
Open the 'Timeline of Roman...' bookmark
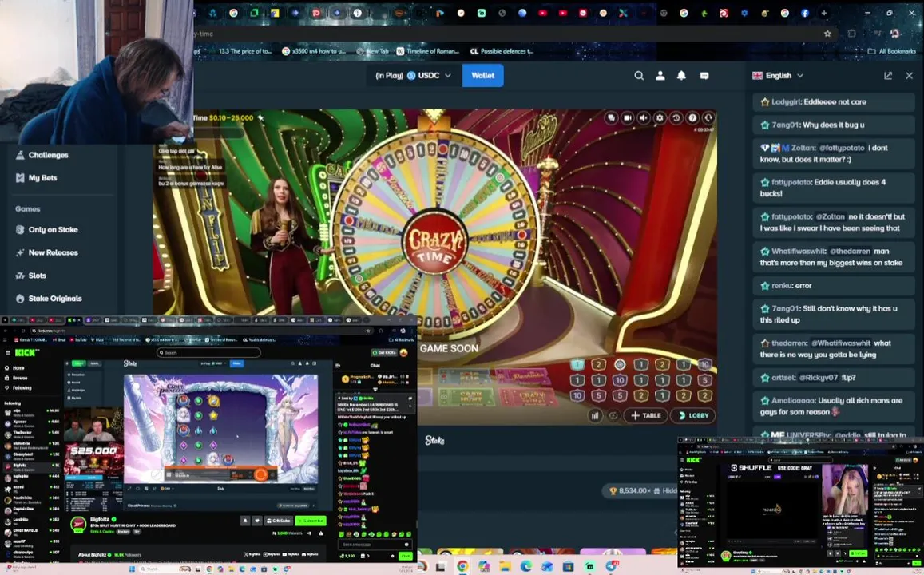coord(427,51)
